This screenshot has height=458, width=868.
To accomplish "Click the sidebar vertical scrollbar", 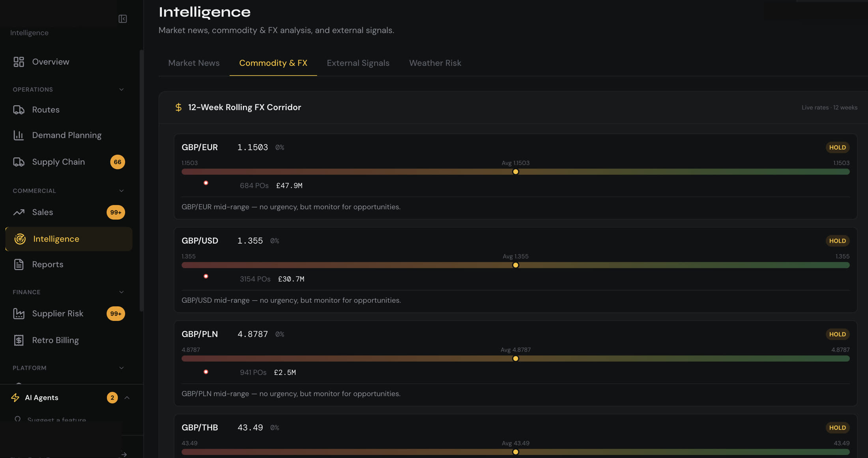I will point(141,181).
